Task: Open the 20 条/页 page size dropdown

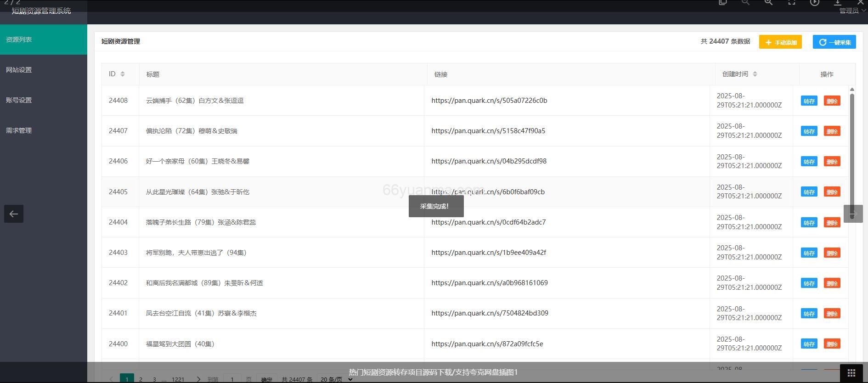Action: tap(336, 379)
